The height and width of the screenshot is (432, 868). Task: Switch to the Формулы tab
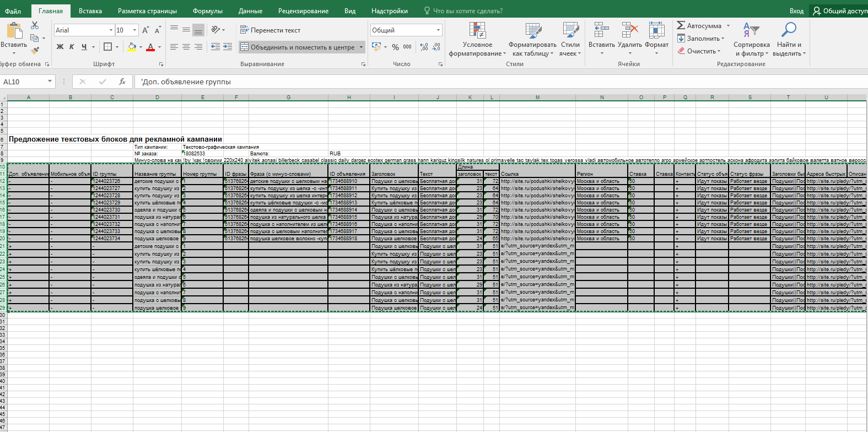click(x=208, y=10)
